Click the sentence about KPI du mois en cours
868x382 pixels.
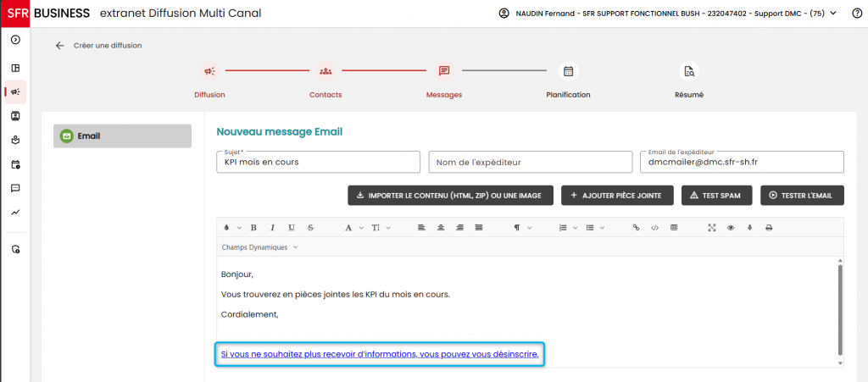336,295
